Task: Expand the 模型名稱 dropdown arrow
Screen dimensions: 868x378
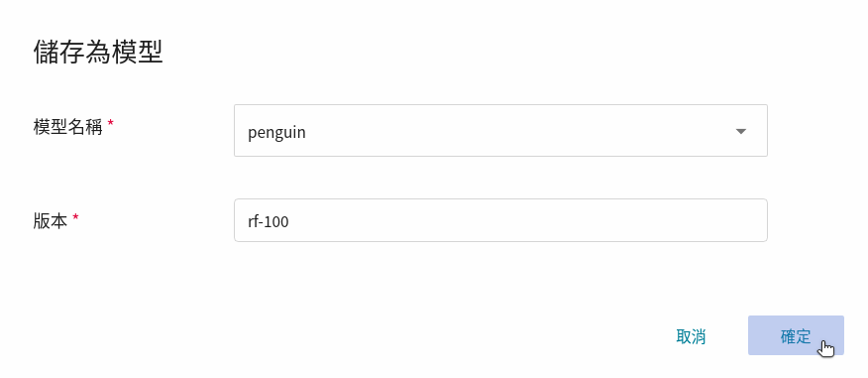Action: 741,131
